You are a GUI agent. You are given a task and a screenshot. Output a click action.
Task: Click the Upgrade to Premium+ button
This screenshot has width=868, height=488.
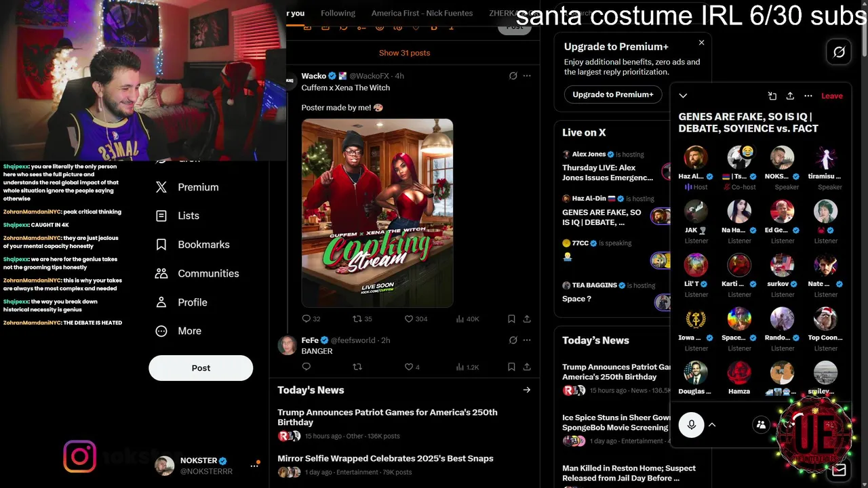coord(613,94)
